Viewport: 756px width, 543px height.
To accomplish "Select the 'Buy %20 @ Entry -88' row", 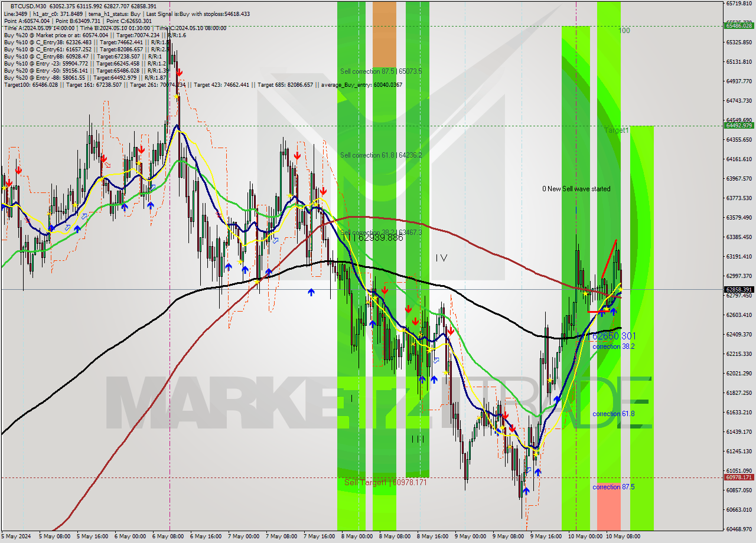I will tap(85, 77).
